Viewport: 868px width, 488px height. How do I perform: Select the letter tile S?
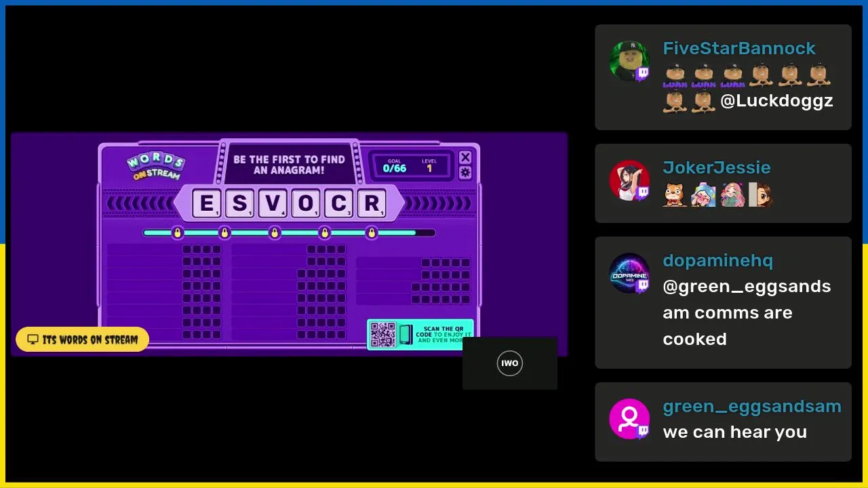[x=239, y=203]
